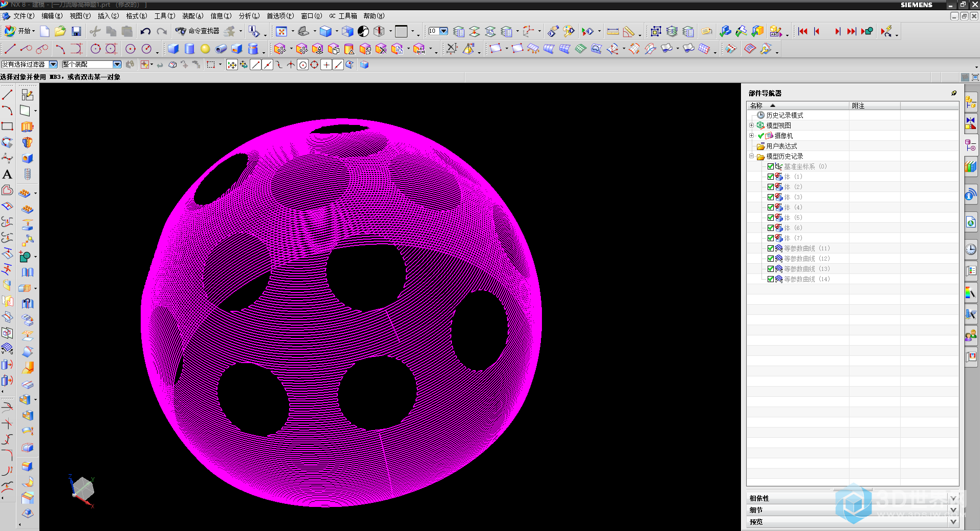The width and height of the screenshot is (980, 531).
Task: Uncheck the 等参数曲线 (13) checkbox
Action: (771, 269)
